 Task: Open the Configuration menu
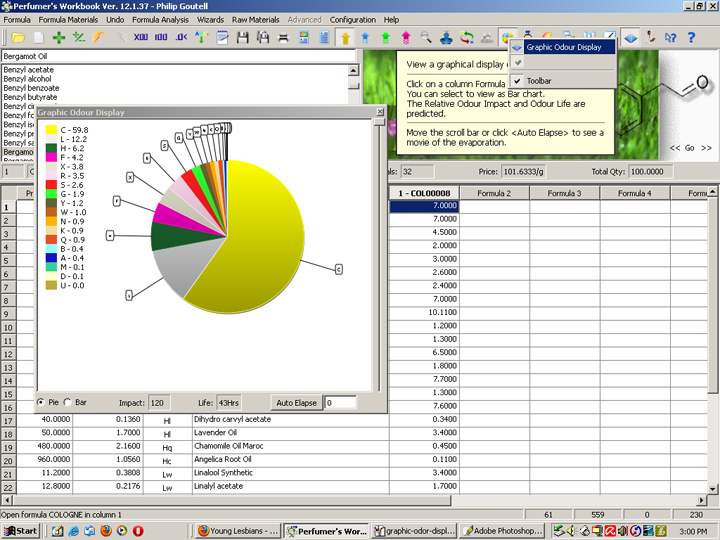pyautogui.click(x=353, y=20)
